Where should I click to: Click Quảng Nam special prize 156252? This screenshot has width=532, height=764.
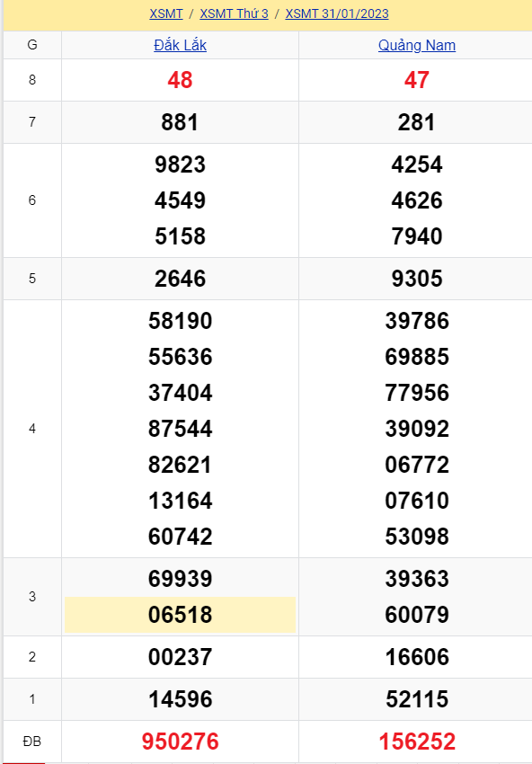coord(417,742)
